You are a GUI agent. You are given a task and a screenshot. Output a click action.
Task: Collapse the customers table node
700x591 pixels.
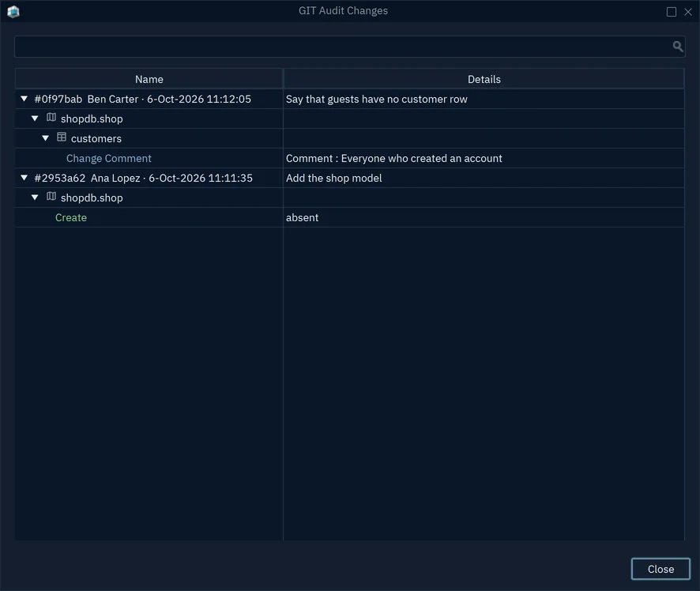coord(46,138)
